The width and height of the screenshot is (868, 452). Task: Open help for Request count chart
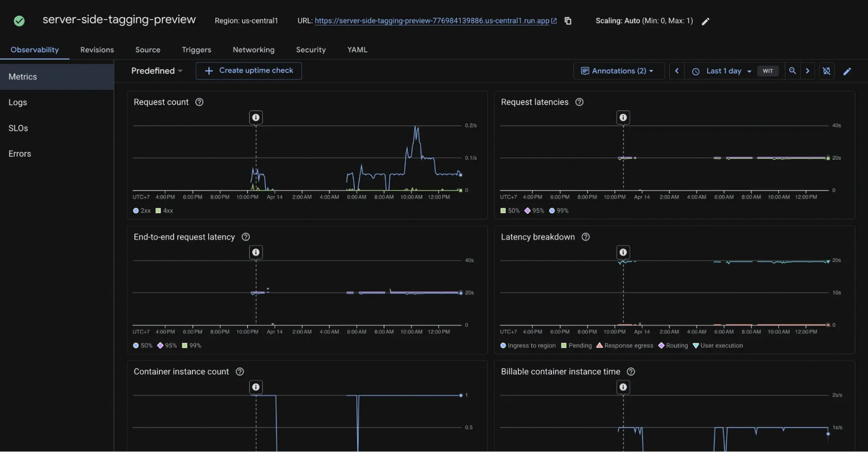click(x=199, y=102)
